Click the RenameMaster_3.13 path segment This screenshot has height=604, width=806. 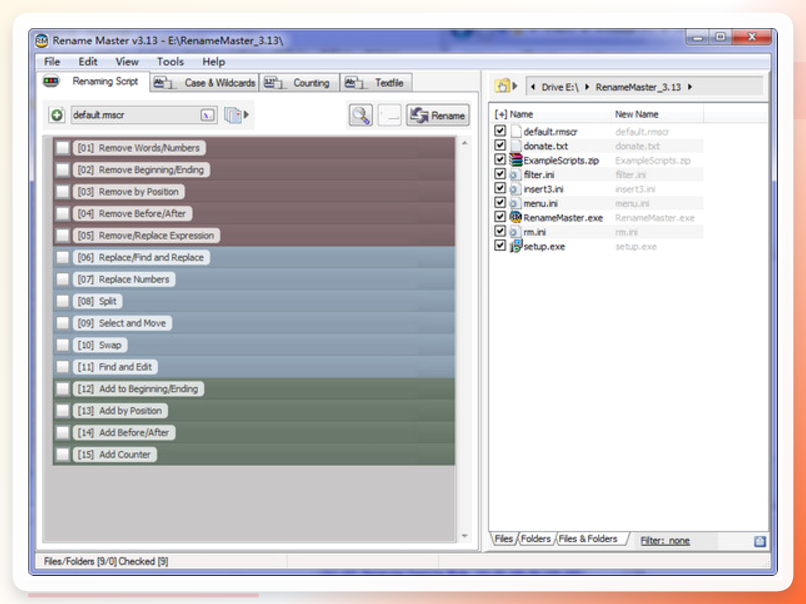click(638, 87)
